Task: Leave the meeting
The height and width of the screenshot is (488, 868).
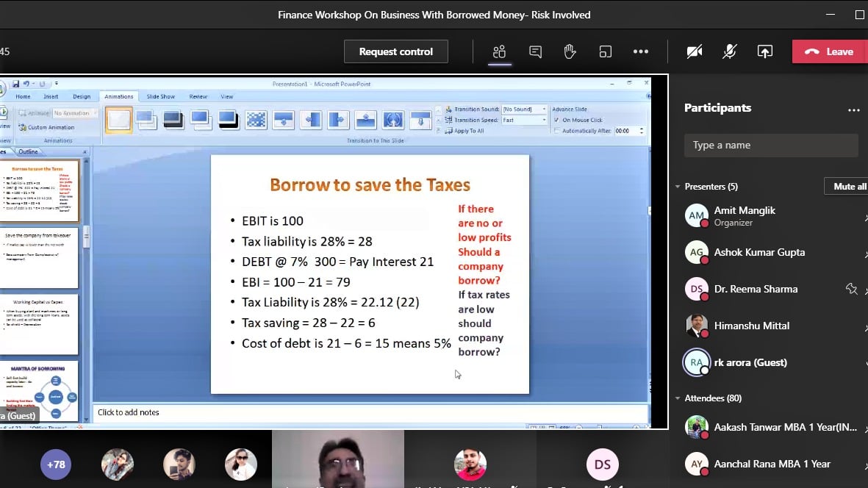Action: tap(829, 51)
